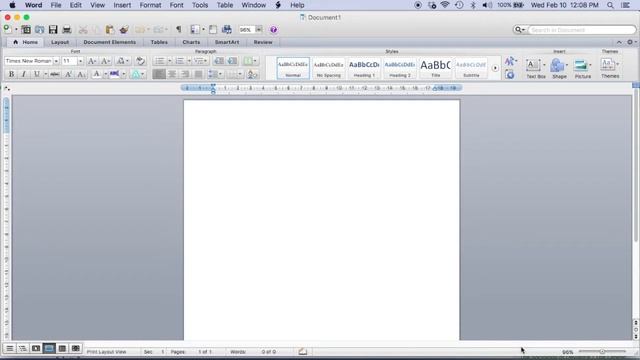Click the Bulleted List icon
Viewport: 640px width, 360px height.
point(160,61)
